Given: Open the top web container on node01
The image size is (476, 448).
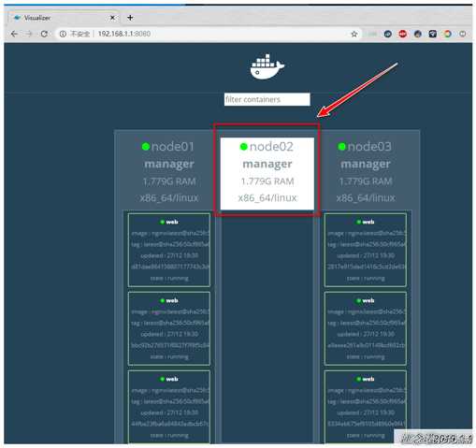Looking at the screenshot, I should click(x=169, y=250).
